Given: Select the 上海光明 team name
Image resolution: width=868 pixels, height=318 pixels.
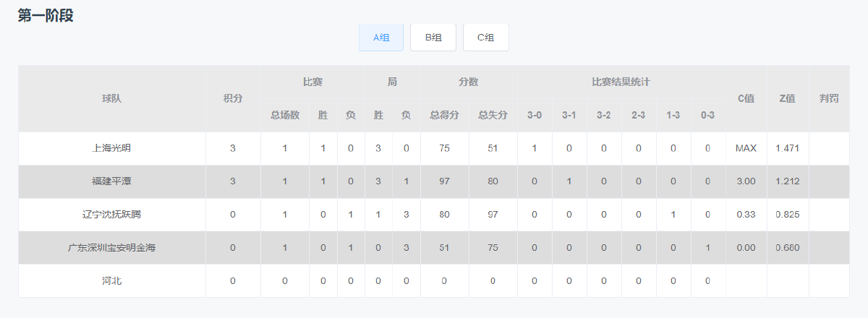Looking at the screenshot, I should (112, 148).
